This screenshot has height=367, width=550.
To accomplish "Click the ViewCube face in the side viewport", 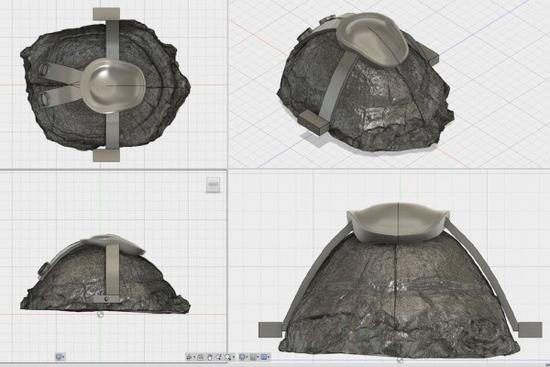I will [213, 185].
